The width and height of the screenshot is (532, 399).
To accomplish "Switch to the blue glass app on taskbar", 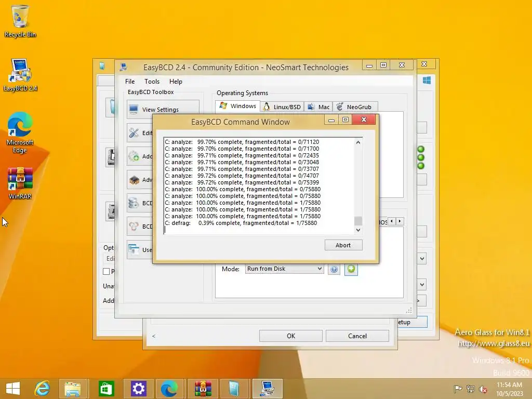I will pyautogui.click(x=234, y=389).
